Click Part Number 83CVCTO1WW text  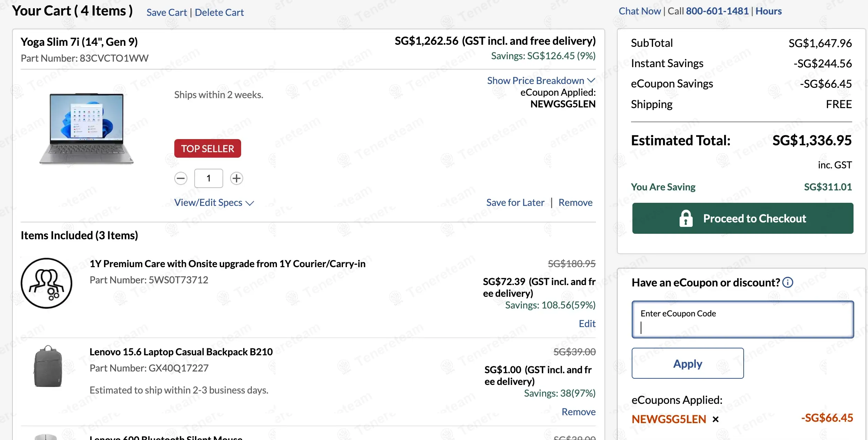85,58
